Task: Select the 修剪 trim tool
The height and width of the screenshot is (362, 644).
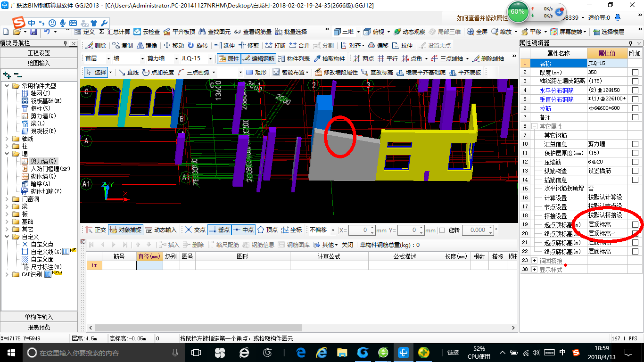Action: [249, 46]
